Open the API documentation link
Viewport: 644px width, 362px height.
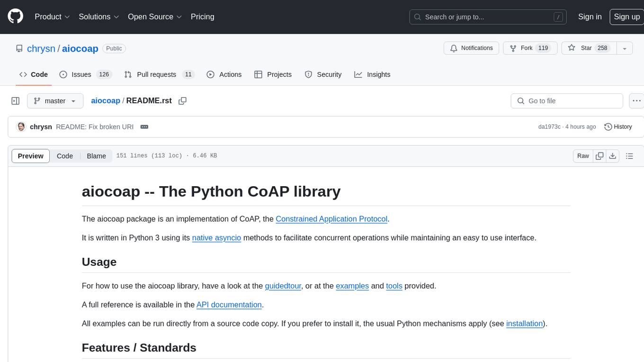pyautogui.click(x=229, y=305)
